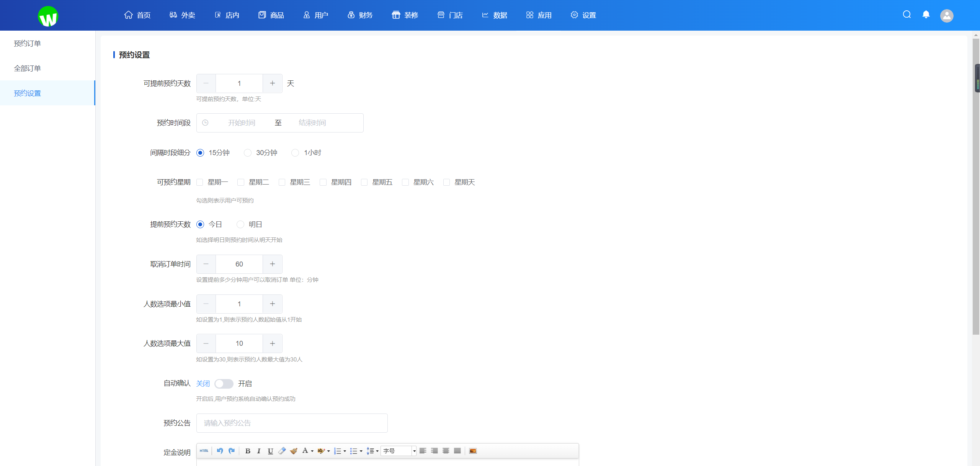Open 门店 in top navigation
This screenshot has height=466, width=980.
(450, 15)
